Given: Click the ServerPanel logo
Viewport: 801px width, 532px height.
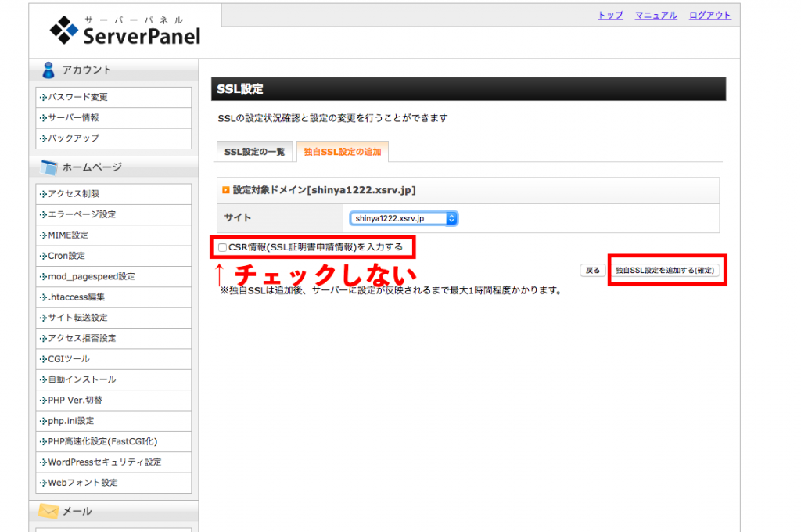Looking at the screenshot, I should point(125,31).
